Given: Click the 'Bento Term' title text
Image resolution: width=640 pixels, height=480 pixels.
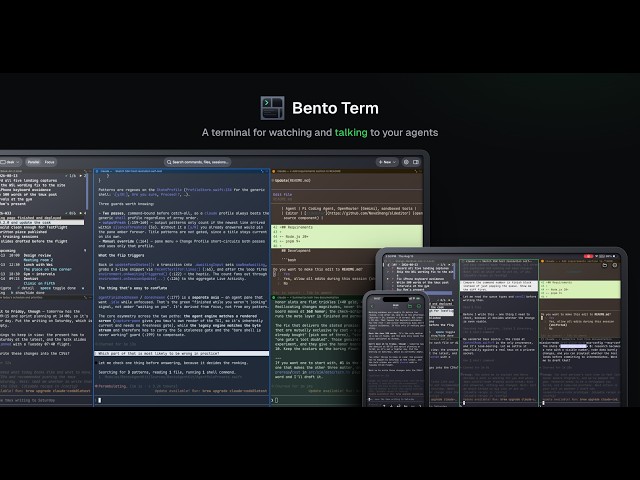Looking at the screenshot, I should pos(335,108).
